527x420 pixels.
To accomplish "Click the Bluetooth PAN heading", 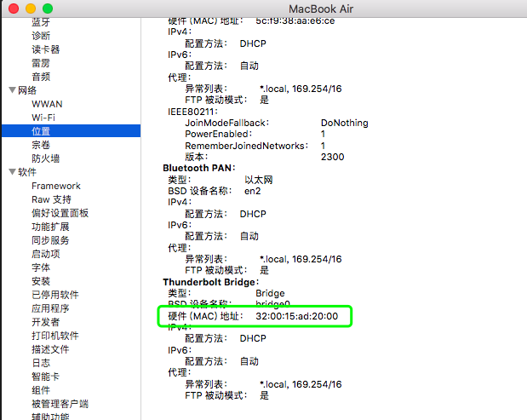I will click(x=199, y=168).
